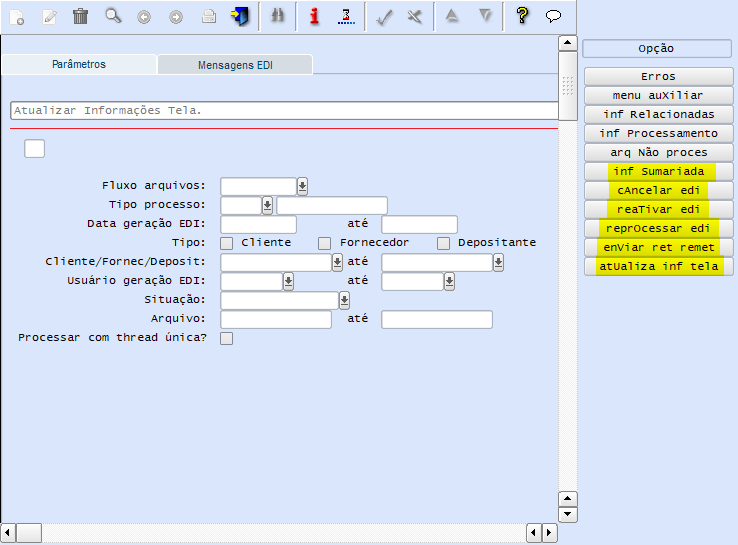Image resolution: width=738 pixels, height=545 pixels.
Task: Click the reprOcessar edi button
Action: pyautogui.click(x=658, y=228)
